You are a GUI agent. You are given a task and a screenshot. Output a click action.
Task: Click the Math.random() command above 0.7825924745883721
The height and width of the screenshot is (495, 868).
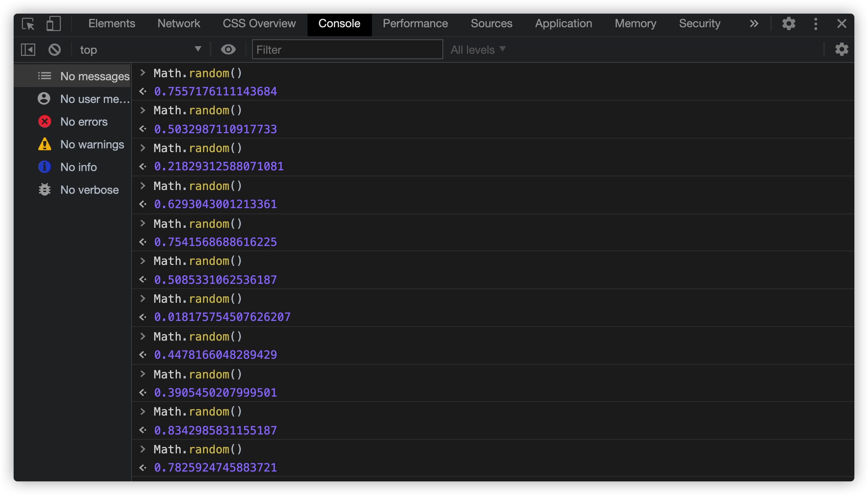click(x=198, y=449)
